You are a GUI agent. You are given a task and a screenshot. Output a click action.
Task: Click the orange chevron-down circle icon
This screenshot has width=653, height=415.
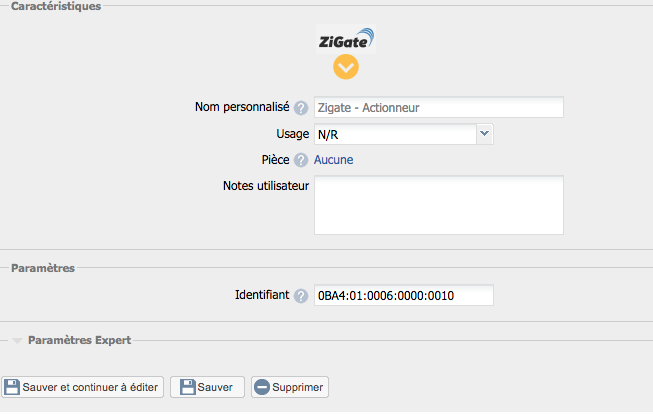pos(346,67)
